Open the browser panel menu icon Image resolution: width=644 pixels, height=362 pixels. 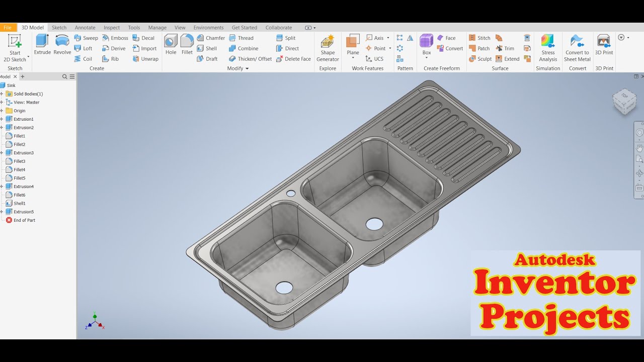(72, 77)
